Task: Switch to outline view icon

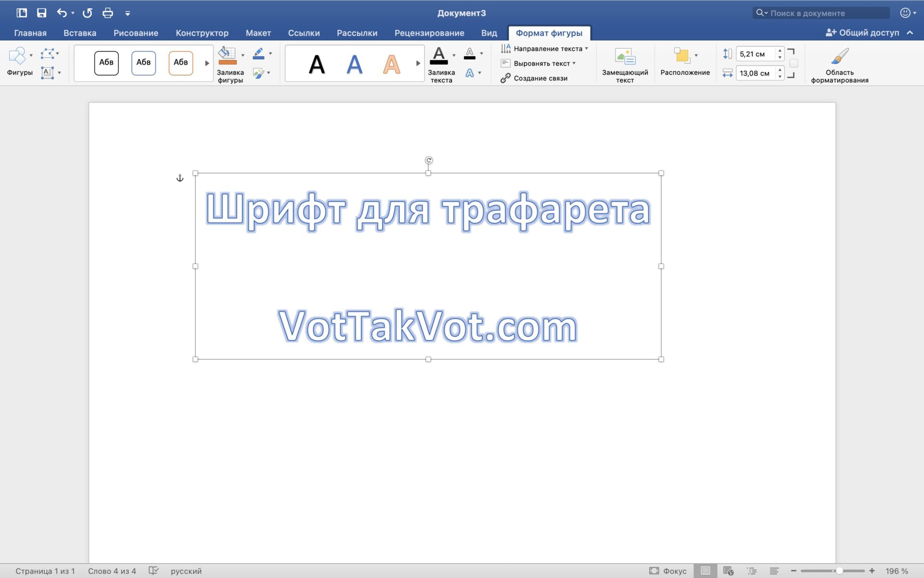Action: tap(752, 571)
